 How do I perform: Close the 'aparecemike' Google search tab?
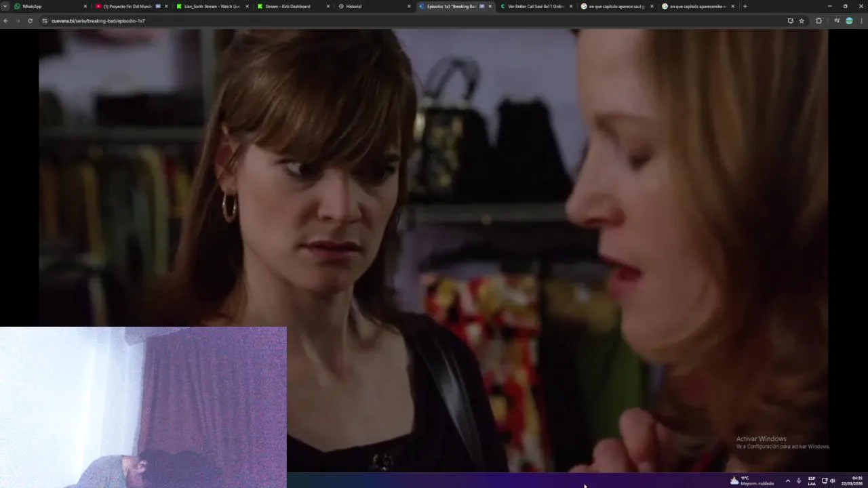click(x=733, y=6)
